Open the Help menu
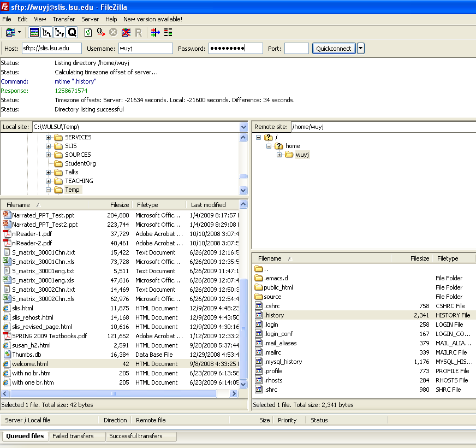476x448 pixels. coord(111,19)
